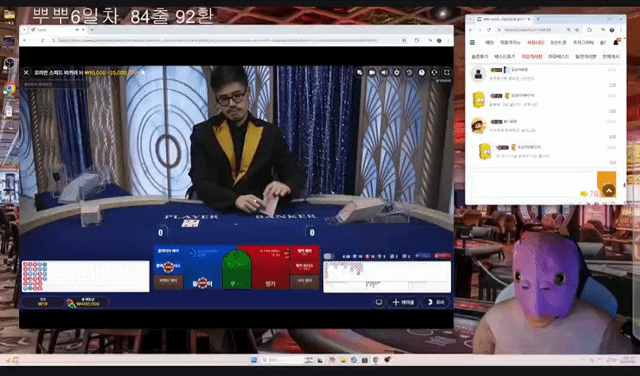Image resolution: width=640 pixels, height=376 pixels.
Task: Close the community browser's active tab
Action: click(x=529, y=19)
